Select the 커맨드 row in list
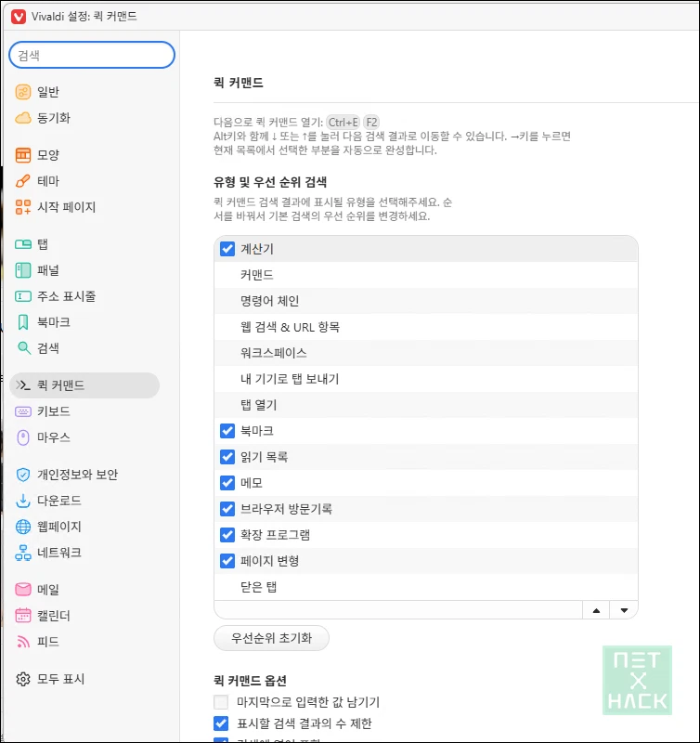Viewport: 700px width, 743px height. click(426, 275)
